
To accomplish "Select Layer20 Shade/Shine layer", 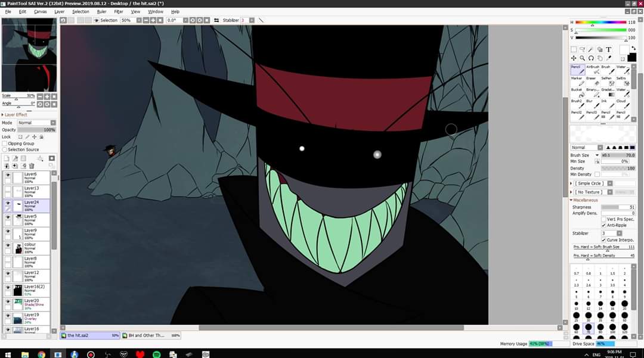I will (27, 304).
